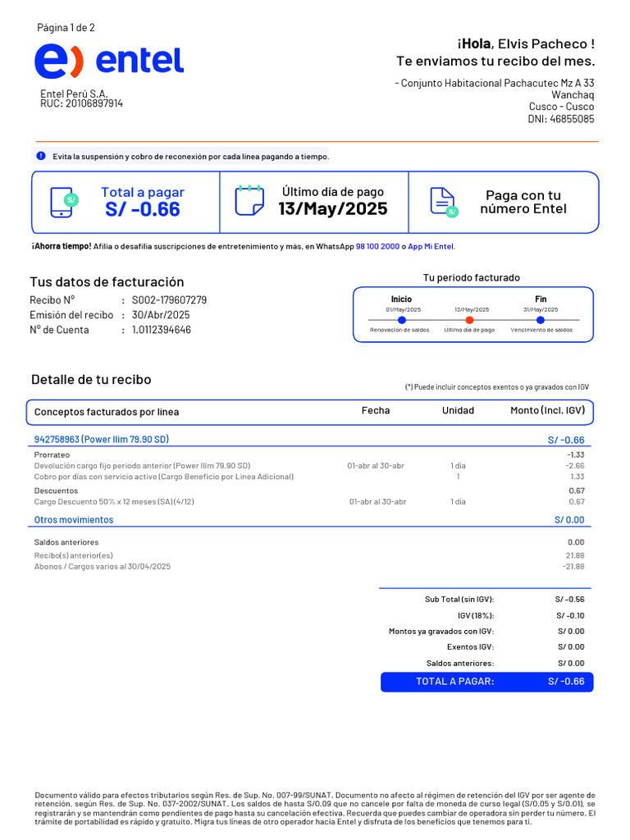Viewport: 630px width, 840px height.
Task: Click the Paga con tu número Entel box
Action: pyautogui.click(x=504, y=203)
